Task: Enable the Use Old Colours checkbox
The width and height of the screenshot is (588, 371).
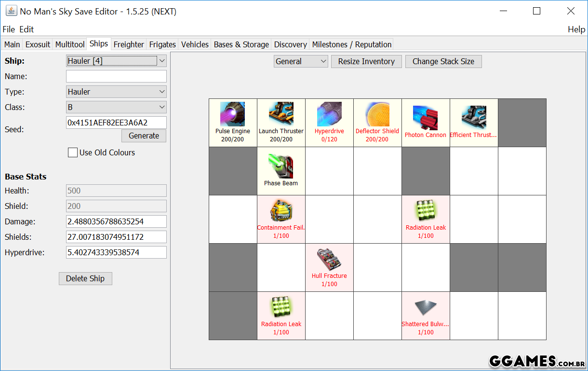Action: pos(73,152)
